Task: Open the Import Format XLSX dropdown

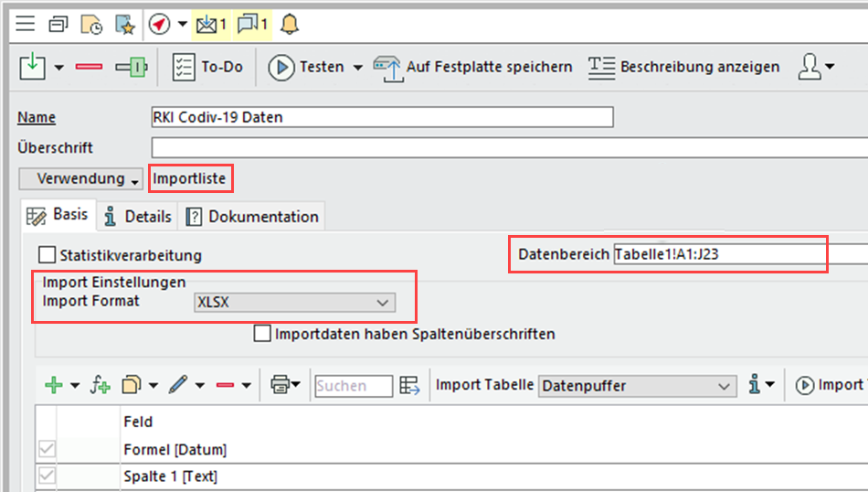Action: click(x=293, y=303)
